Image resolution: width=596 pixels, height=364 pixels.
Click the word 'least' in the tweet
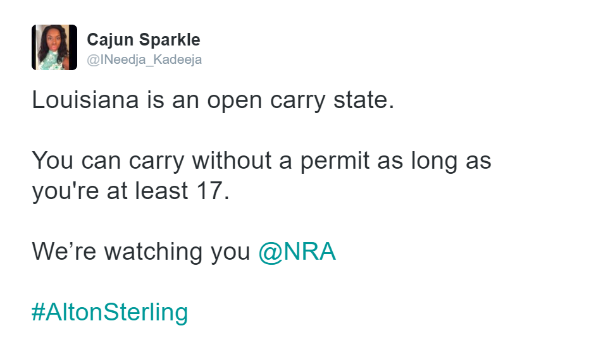tap(161, 191)
